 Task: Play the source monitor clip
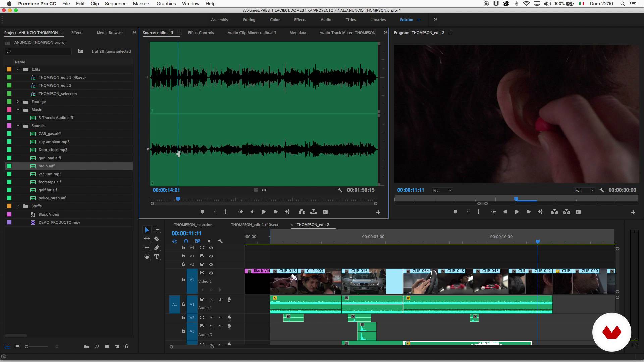(264, 212)
